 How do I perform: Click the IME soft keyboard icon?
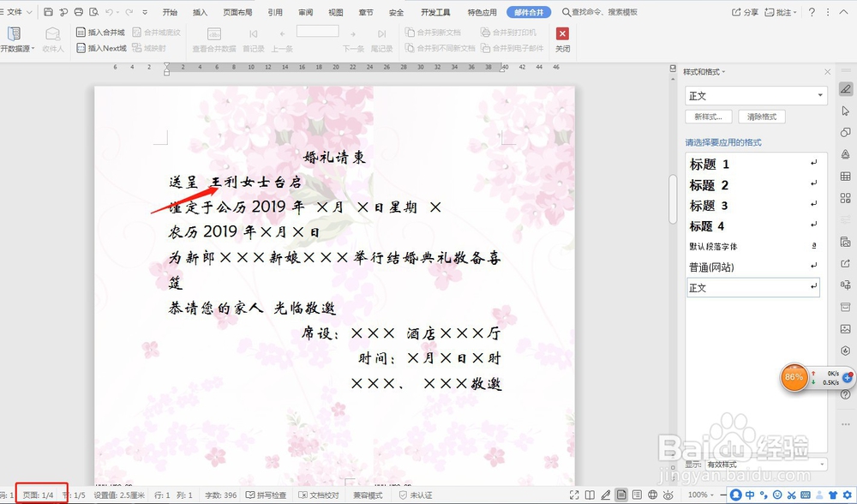805,495
